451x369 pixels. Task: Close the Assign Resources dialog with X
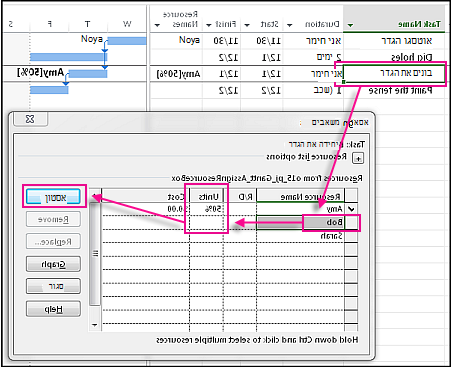(30, 119)
